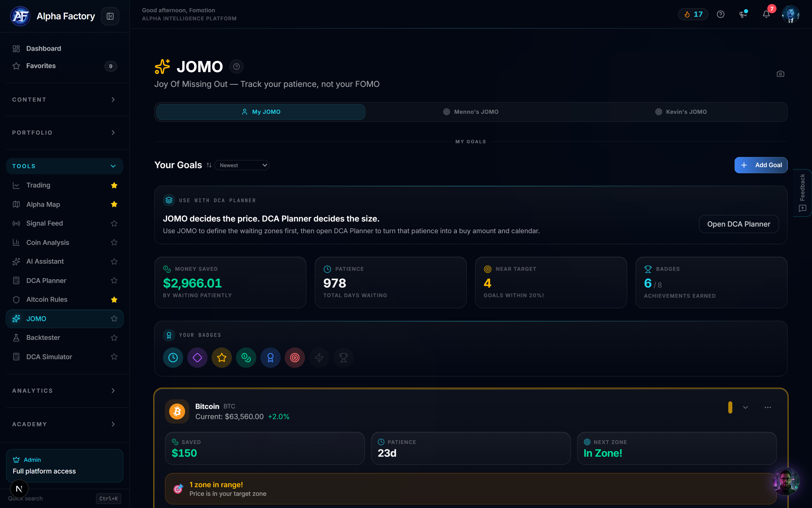This screenshot has width=812, height=508.
Task: Toggle favorite star for Coin Analysis
Action: coord(114,242)
